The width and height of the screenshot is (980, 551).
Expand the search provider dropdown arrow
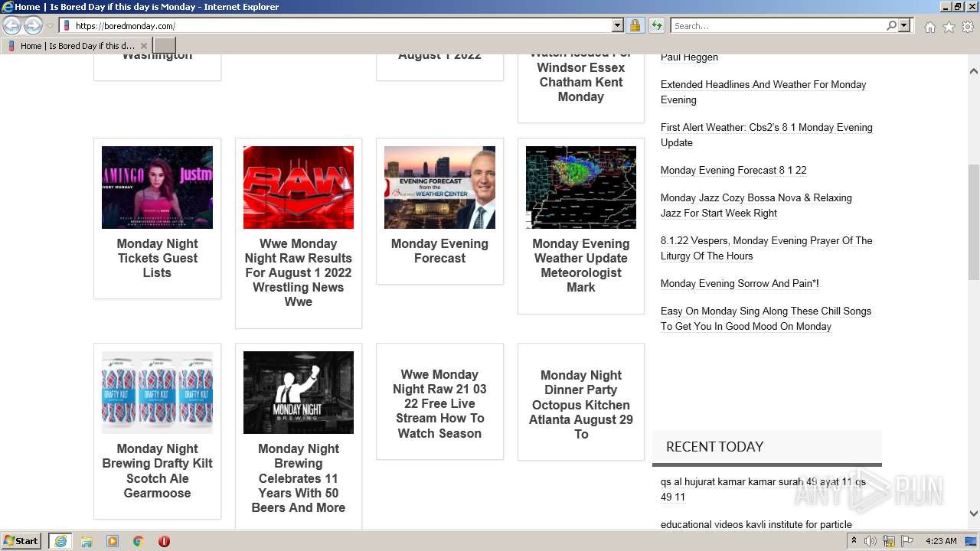(904, 26)
